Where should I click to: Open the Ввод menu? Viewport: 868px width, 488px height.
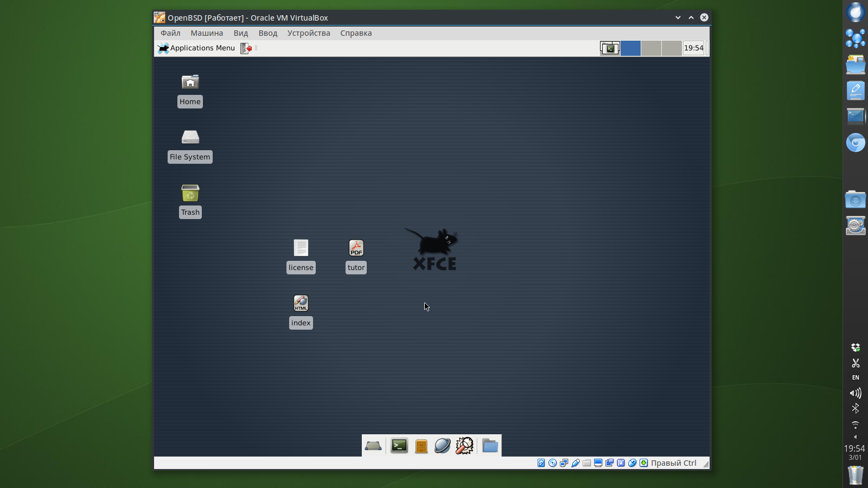268,33
